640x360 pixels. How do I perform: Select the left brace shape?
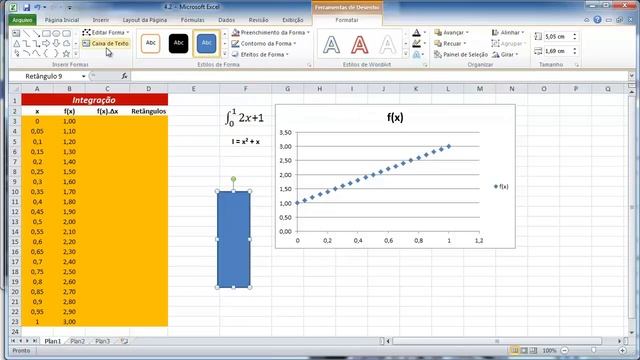pos(46,53)
